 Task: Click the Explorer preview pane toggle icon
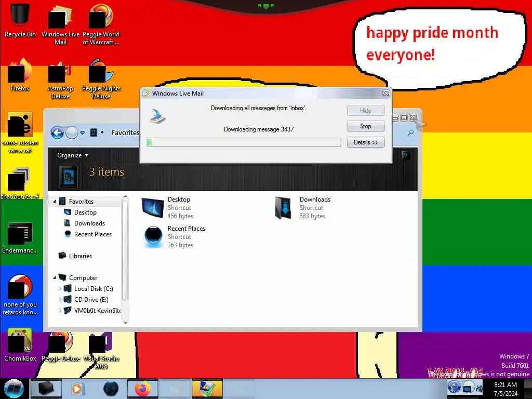406,155
